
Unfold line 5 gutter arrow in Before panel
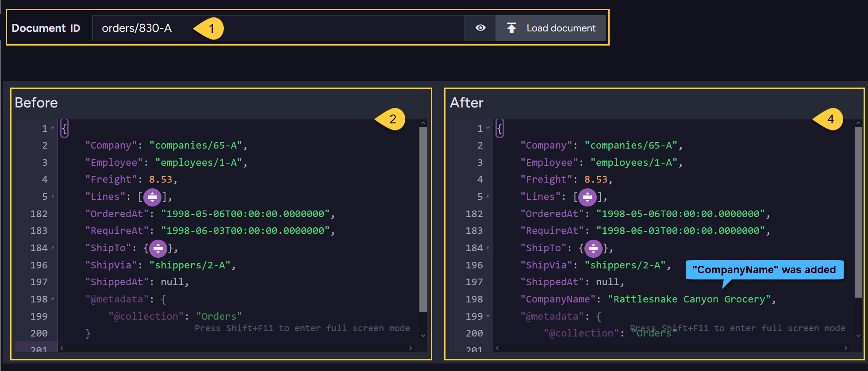coord(53,196)
